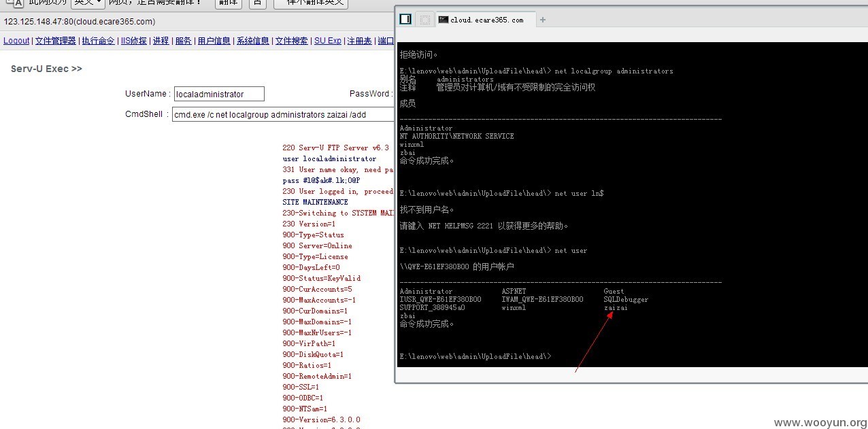Click the \\QWE-E61EF380B00 user accounts header
Image resolution: width=868 pixels, height=429 pixels.
pyautogui.click(x=457, y=267)
